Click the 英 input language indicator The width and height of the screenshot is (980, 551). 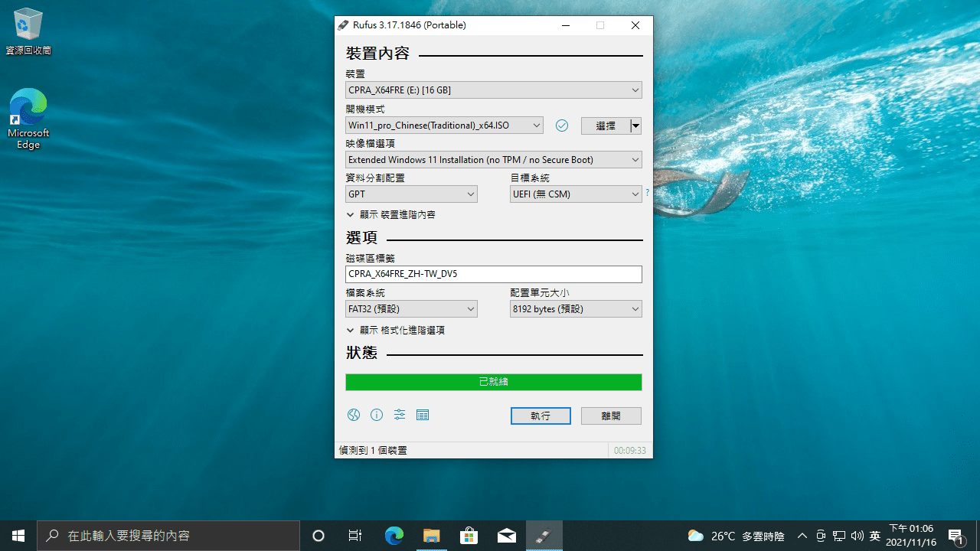[x=875, y=536]
